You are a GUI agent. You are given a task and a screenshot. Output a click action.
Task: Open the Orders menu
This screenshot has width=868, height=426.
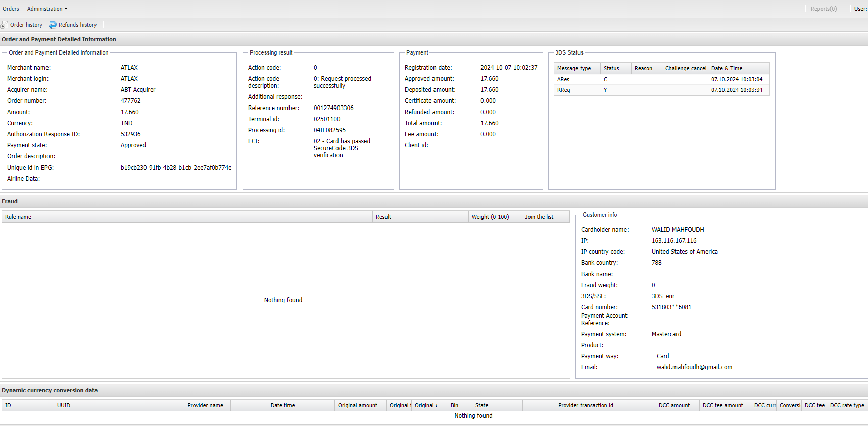tap(11, 9)
